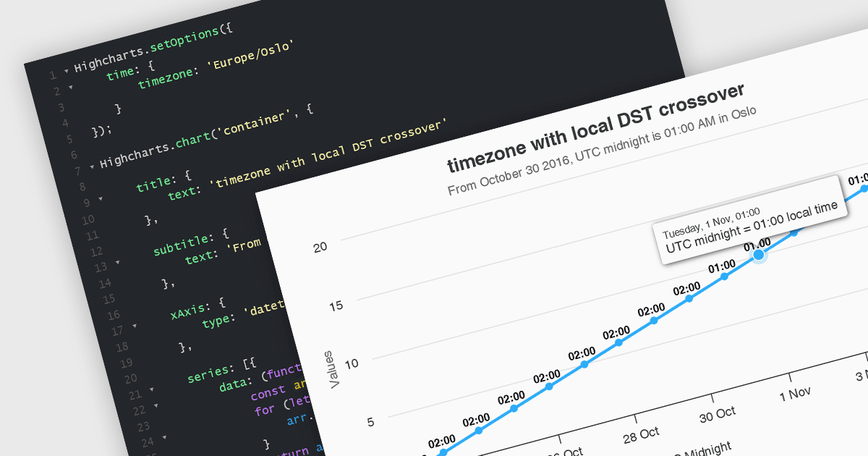
Task: Click the highlighted data point under the tooltip
Action: coord(759,255)
